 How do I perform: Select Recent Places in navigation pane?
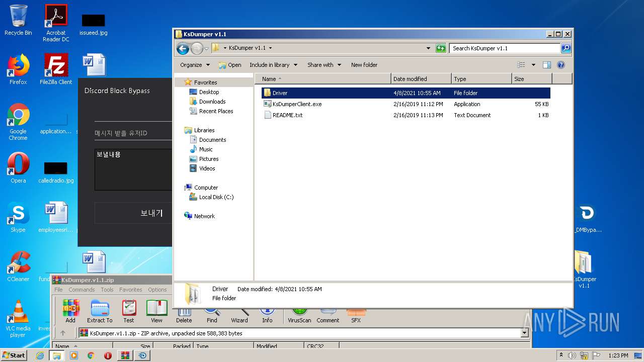click(211, 111)
